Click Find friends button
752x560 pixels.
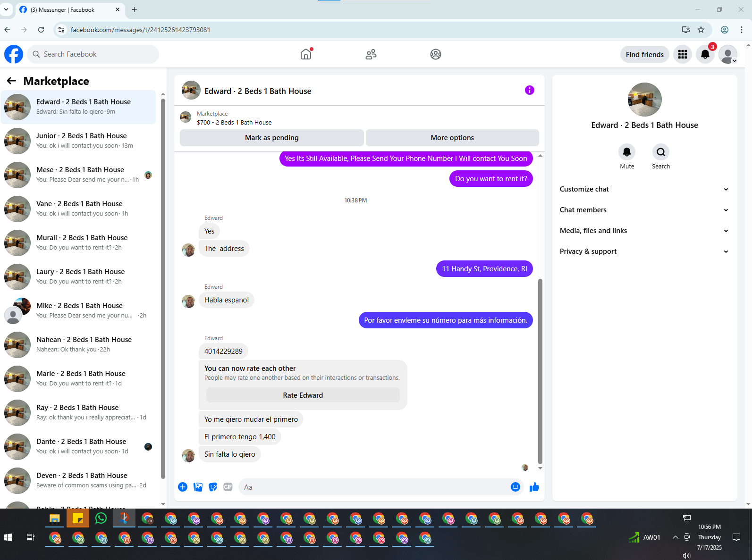[644, 54]
